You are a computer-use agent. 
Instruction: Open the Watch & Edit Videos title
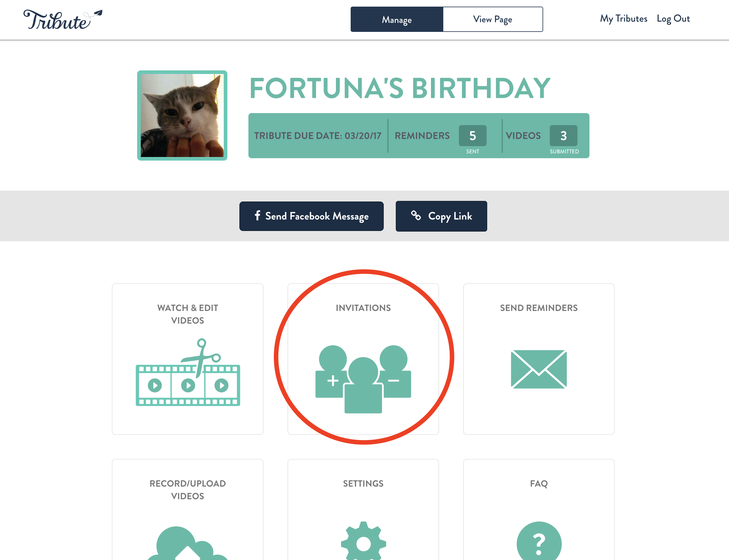click(x=188, y=314)
